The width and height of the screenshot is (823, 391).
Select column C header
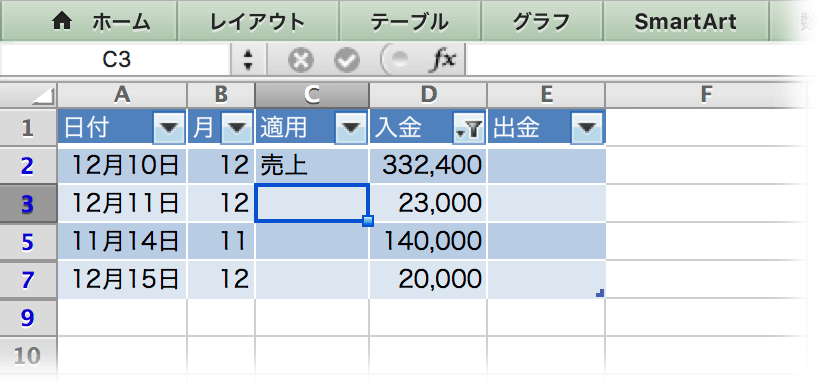[312, 95]
